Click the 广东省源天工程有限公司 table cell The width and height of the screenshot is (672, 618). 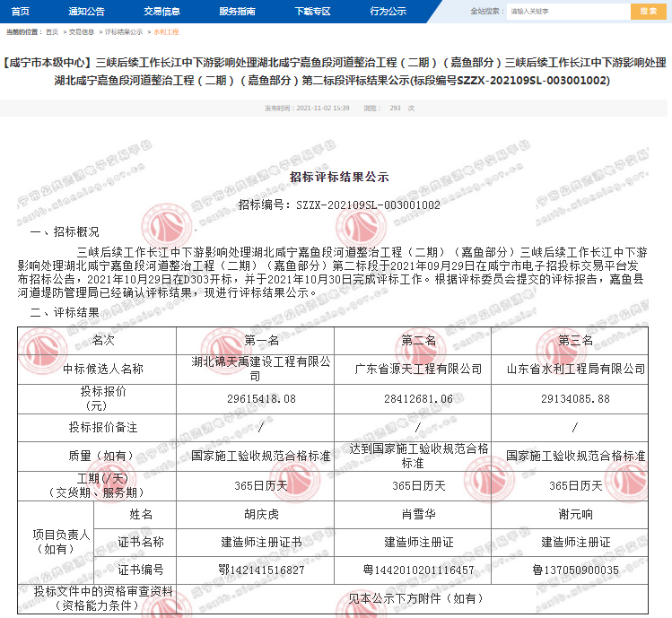[418, 369]
